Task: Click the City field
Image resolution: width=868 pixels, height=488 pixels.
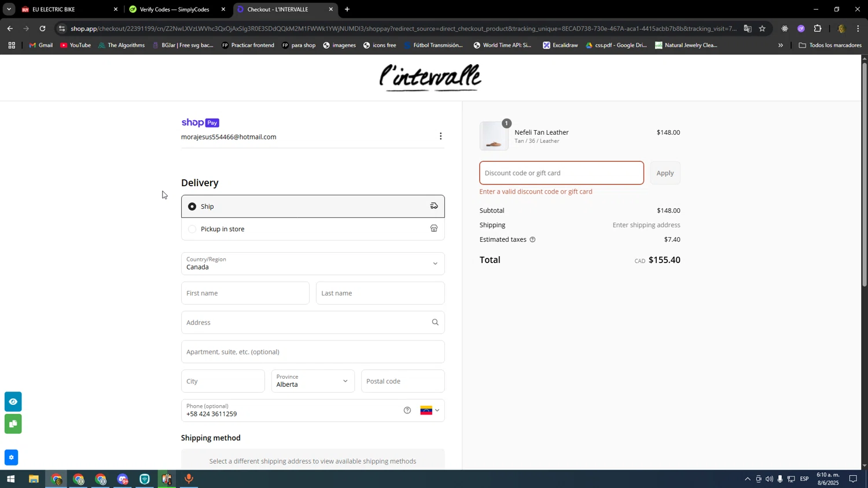Action: click(223, 381)
